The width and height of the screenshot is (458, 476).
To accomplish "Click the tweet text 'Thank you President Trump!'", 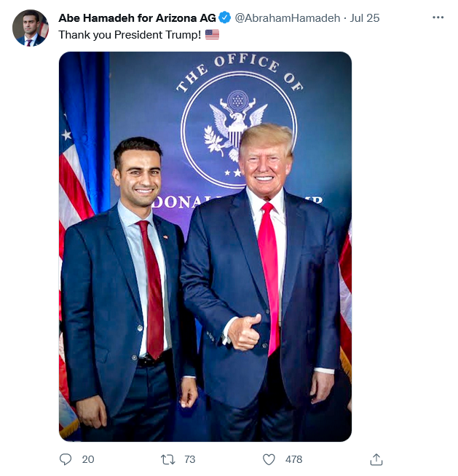I will (x=130, y=35).
